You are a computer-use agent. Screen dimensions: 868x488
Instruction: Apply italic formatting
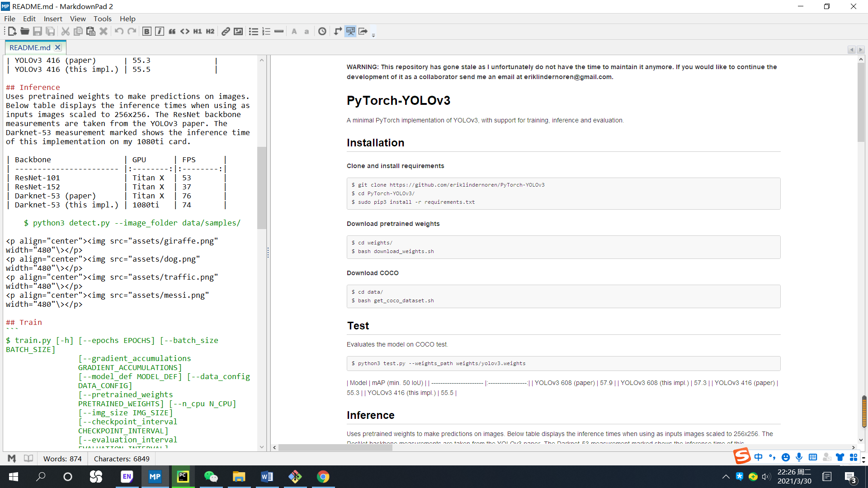point(160,31)
